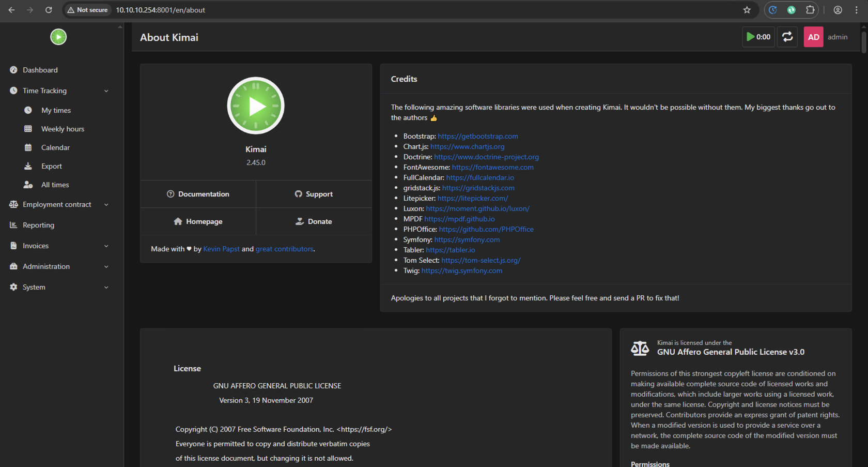Open the gridstackjs.com link
This screenshot has width=868, height=467.
pos(478,188)
